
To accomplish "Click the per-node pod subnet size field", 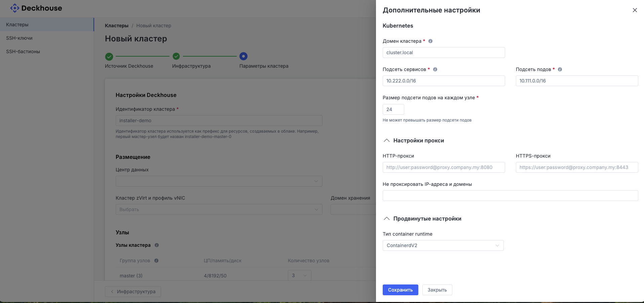I will tap(393, 109).
